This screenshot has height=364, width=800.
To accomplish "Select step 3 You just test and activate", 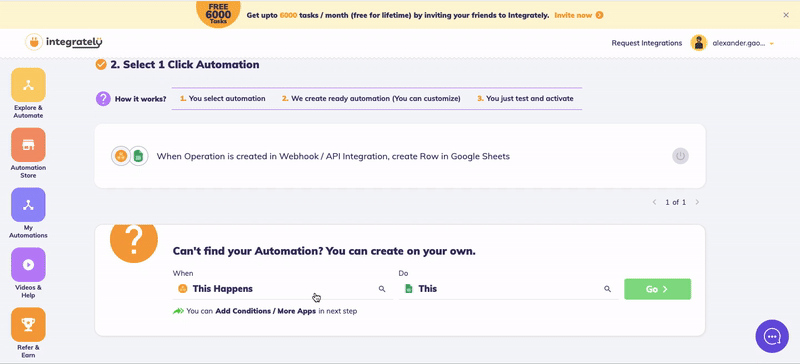I will click(x=525, y=99).
